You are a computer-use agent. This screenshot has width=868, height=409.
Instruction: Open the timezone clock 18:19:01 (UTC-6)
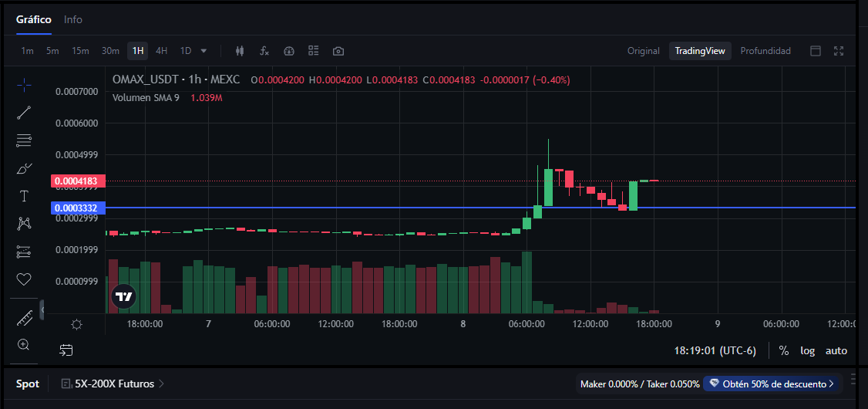(715, 351)
